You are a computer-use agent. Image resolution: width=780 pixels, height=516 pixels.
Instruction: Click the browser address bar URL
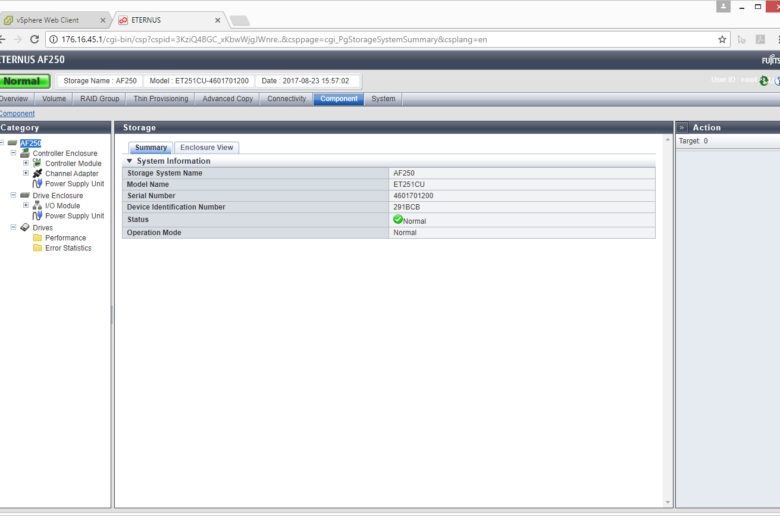[274, 39]
